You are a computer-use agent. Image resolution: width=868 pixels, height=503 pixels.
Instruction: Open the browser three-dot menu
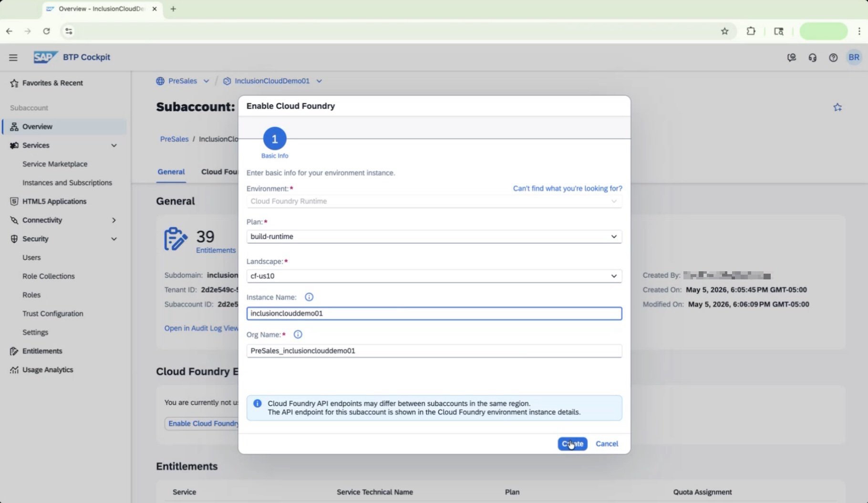click(859, 31)
